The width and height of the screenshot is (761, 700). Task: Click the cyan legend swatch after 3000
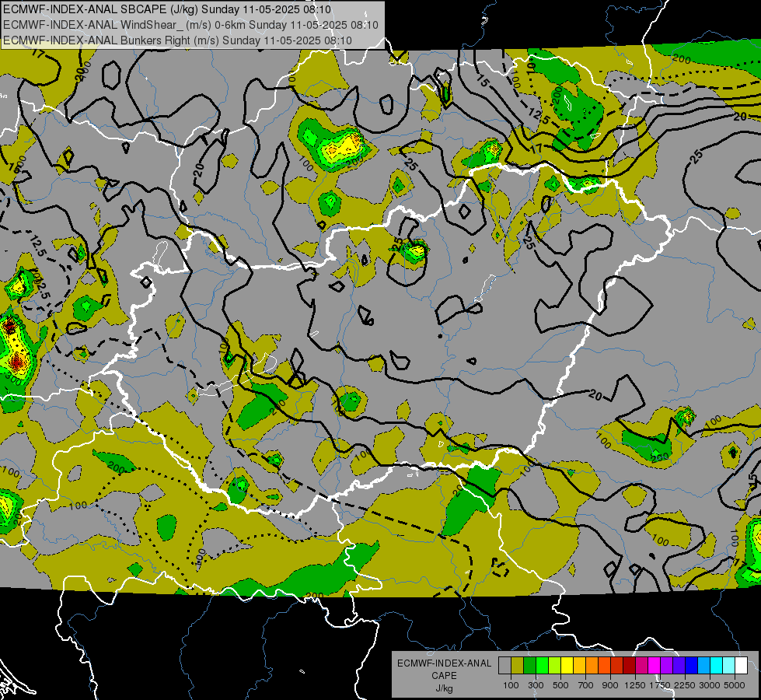[x=717, y=666]
